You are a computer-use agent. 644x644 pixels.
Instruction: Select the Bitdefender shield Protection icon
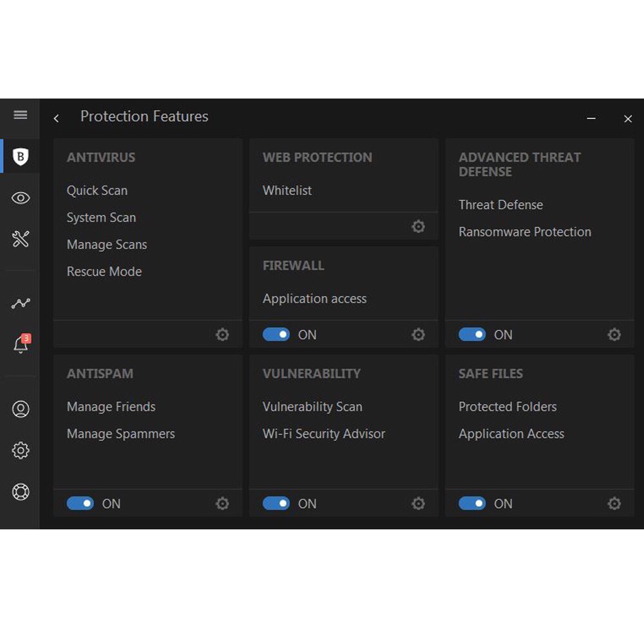pyautogui.click(x=21, y=156)
